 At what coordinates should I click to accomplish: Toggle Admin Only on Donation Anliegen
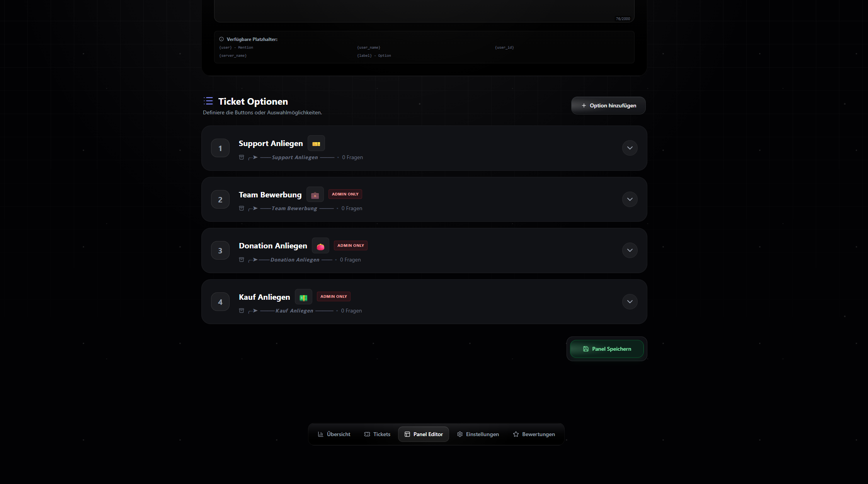pos(351,245)
